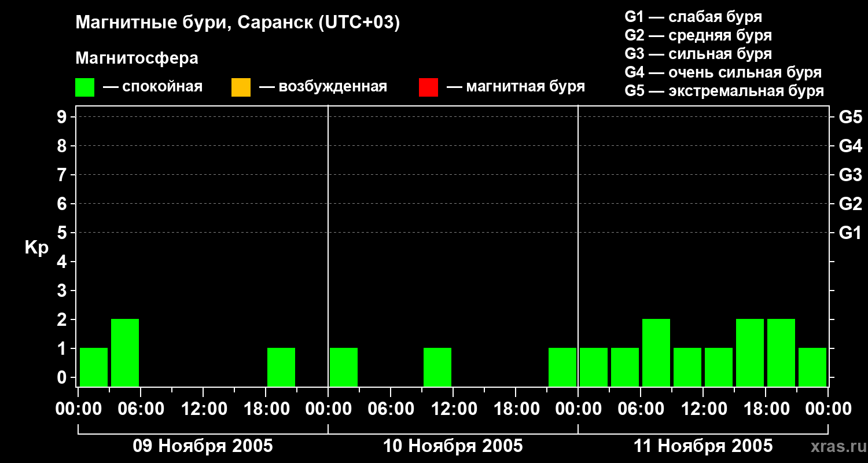This screenshot has height=463, width=868.
Task: Click the Kp 2 bar on 11 Ноября, 18:00–21:00
Action: coord(781,352)
